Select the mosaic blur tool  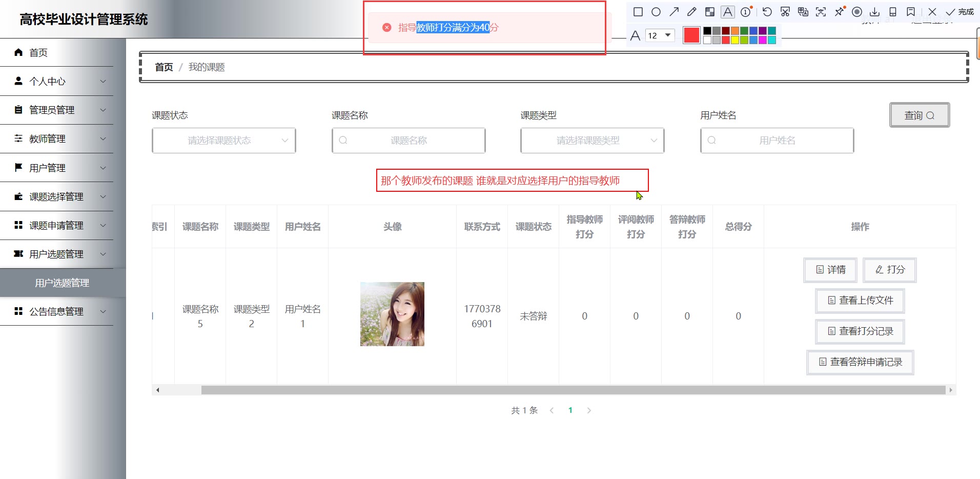(x=710, y=12)
